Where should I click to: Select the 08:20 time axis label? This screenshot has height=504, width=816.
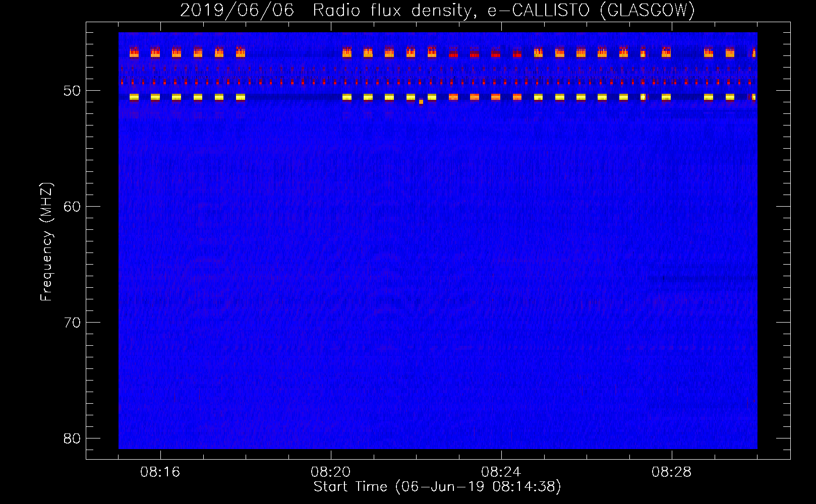click(x=330, y=472)
